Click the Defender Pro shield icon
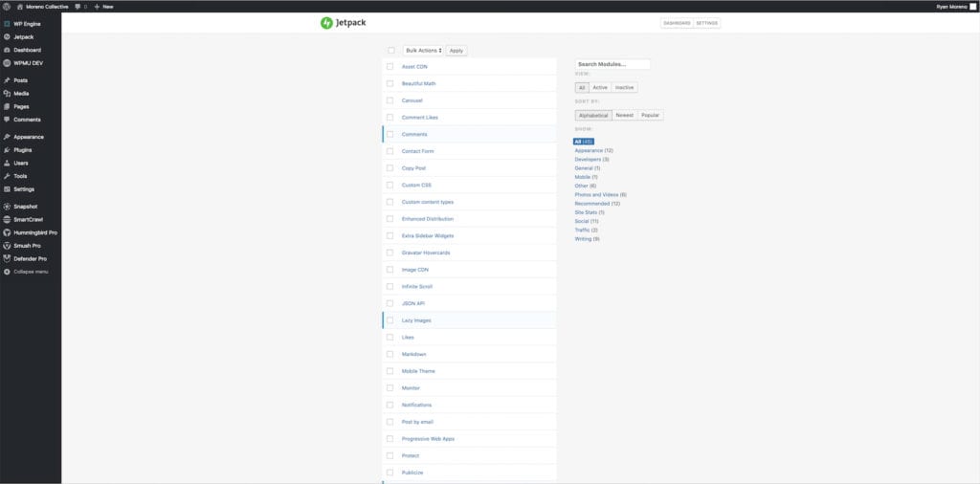The image size is (980, 484). (7, 258)
